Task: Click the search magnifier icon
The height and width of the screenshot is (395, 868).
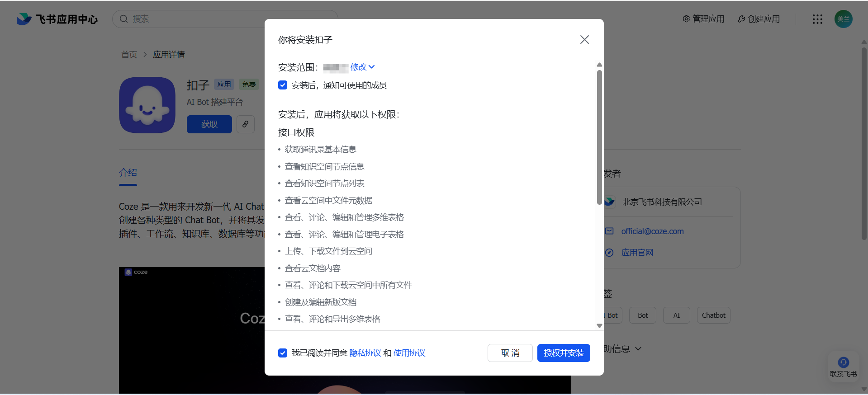Action: click(x=123, y=19)
